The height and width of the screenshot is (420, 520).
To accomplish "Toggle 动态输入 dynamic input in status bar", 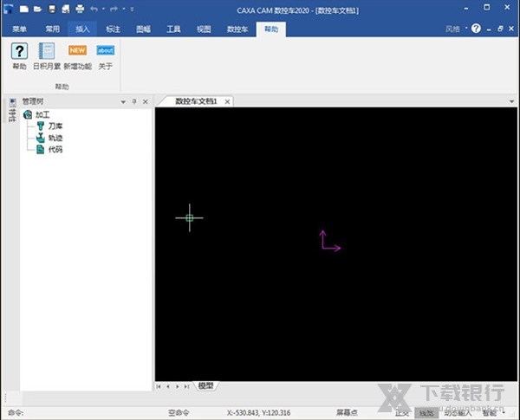I will pos(455,413).
